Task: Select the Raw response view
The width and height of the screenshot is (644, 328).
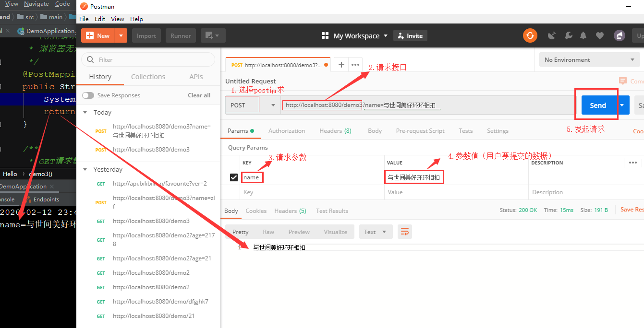Action: point(268,232)
